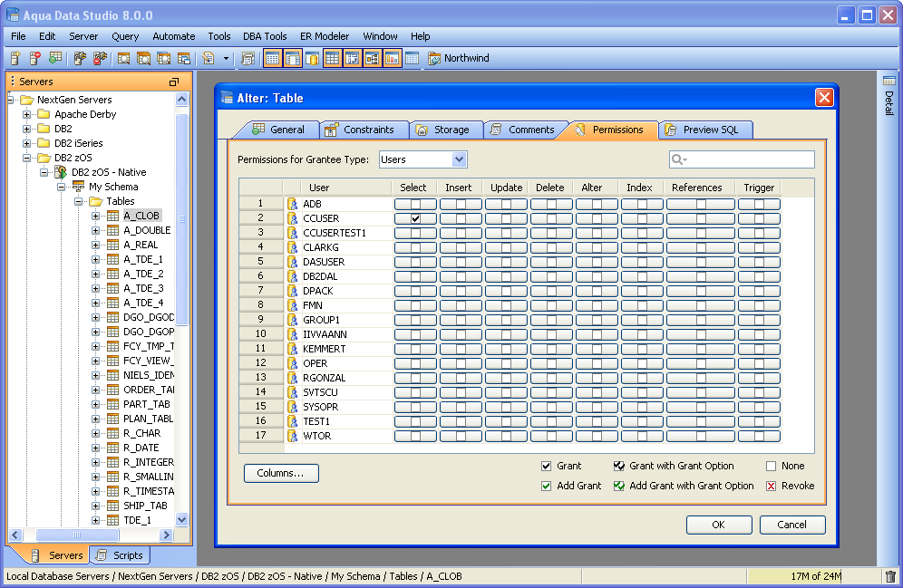
Task: Check Select permission for ADB
Action: [x=415, y=204]
